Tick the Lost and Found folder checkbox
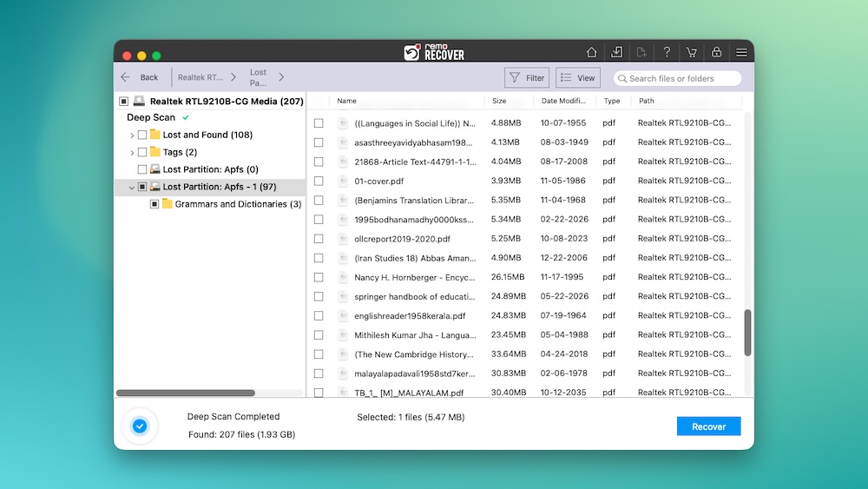 (142, 135)
